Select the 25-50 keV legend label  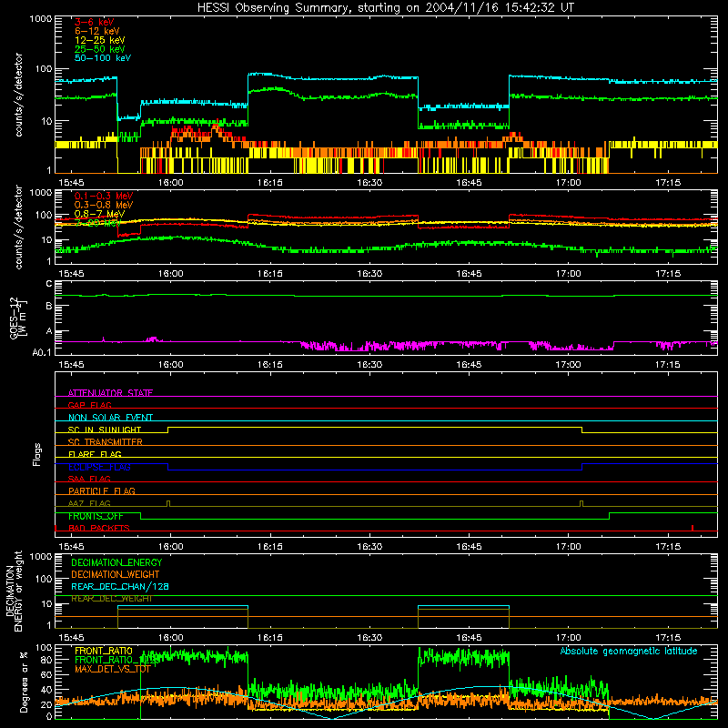(99, 49)
